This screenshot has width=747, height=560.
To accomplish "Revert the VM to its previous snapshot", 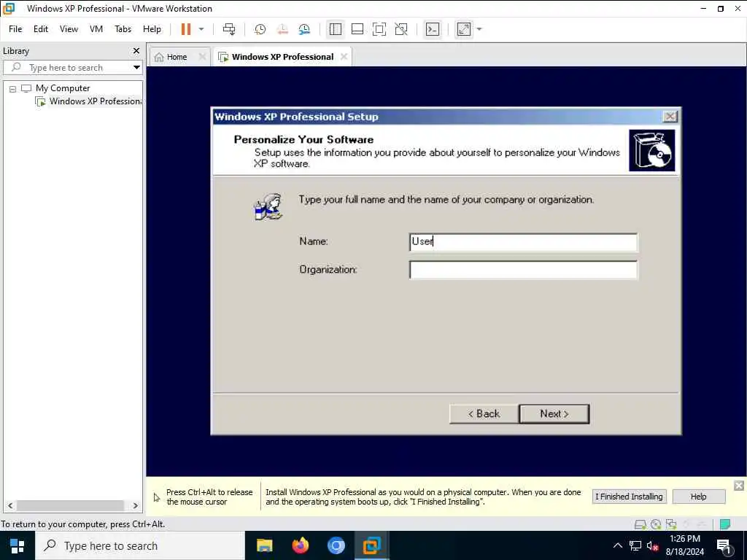I will pyautogui.click(x=282, y=29).
